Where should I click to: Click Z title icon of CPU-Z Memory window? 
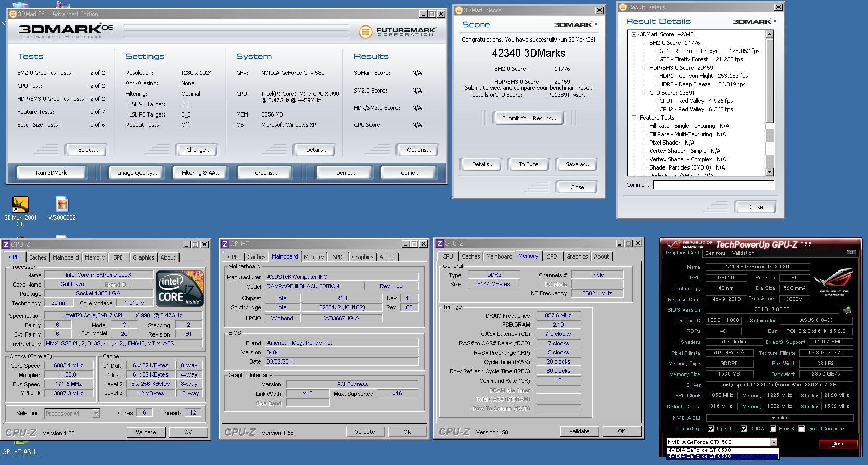pos(440,243)
